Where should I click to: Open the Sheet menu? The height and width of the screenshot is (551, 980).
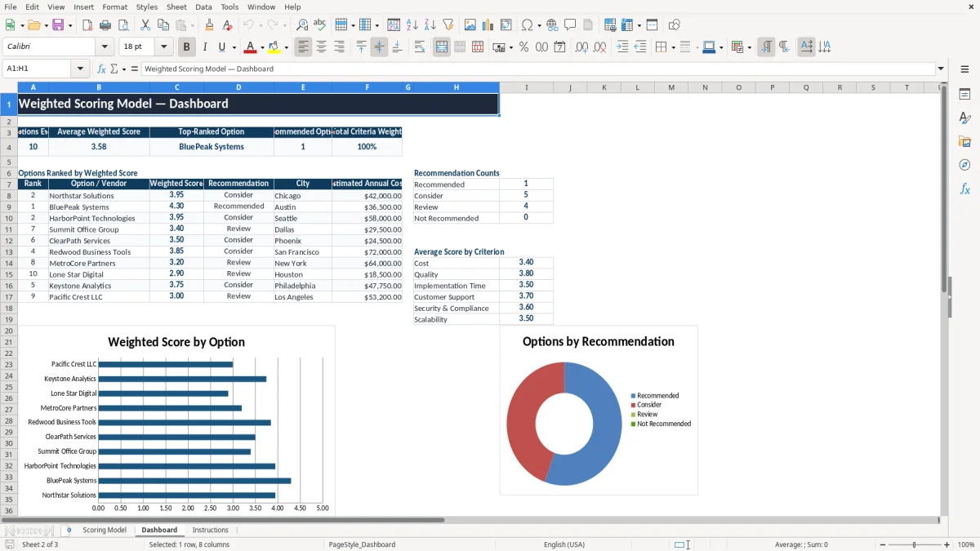point(176,7)
